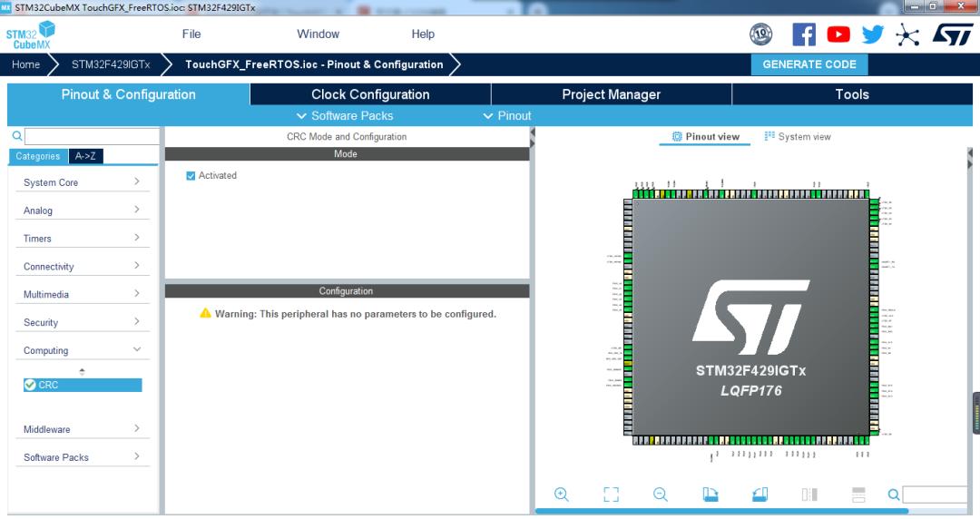Click the STM32CubeMX logo
The height and width of the screenshot is (519, 980).
(x=30, y=35)
